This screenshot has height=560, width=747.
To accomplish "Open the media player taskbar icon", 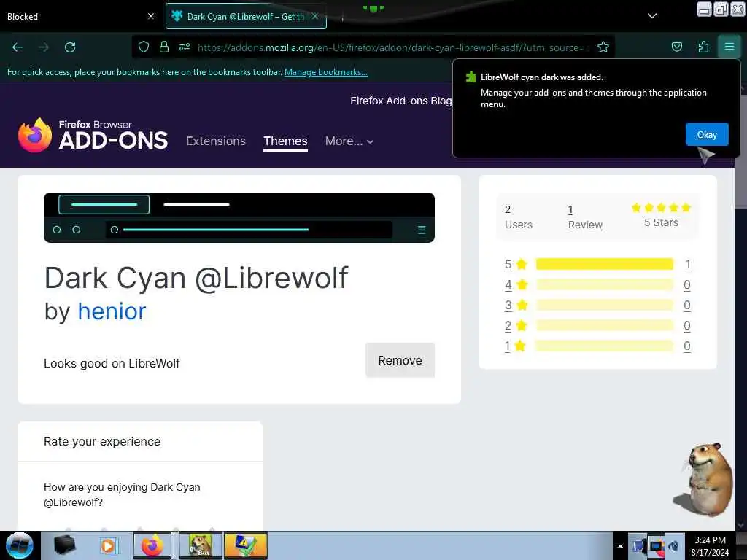I will 108,545.
